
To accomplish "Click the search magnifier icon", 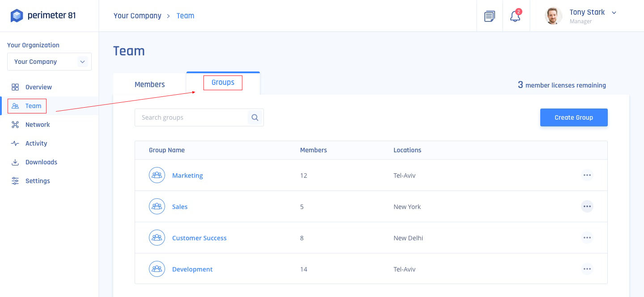I will pyautogui.click(x=255, y=117).
